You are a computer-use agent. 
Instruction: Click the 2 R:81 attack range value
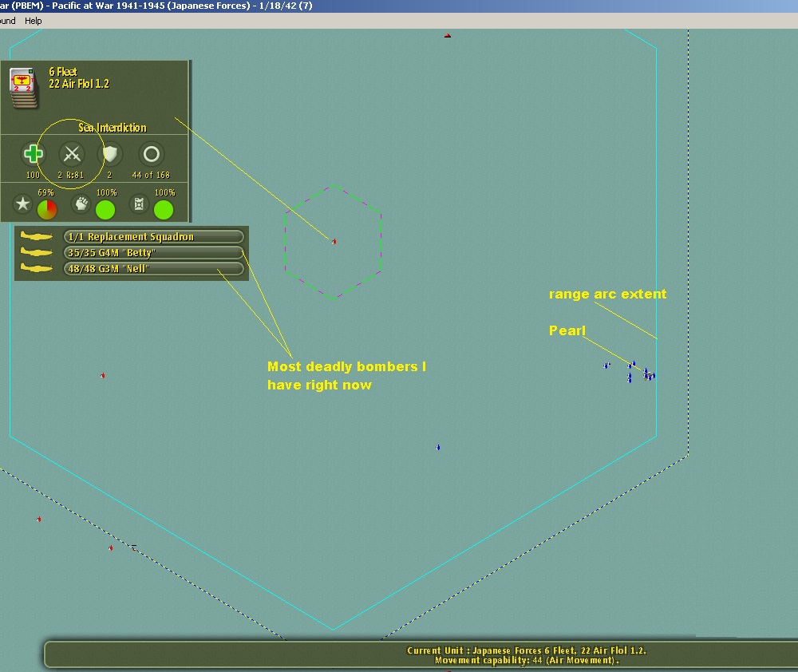pos(71,175)
